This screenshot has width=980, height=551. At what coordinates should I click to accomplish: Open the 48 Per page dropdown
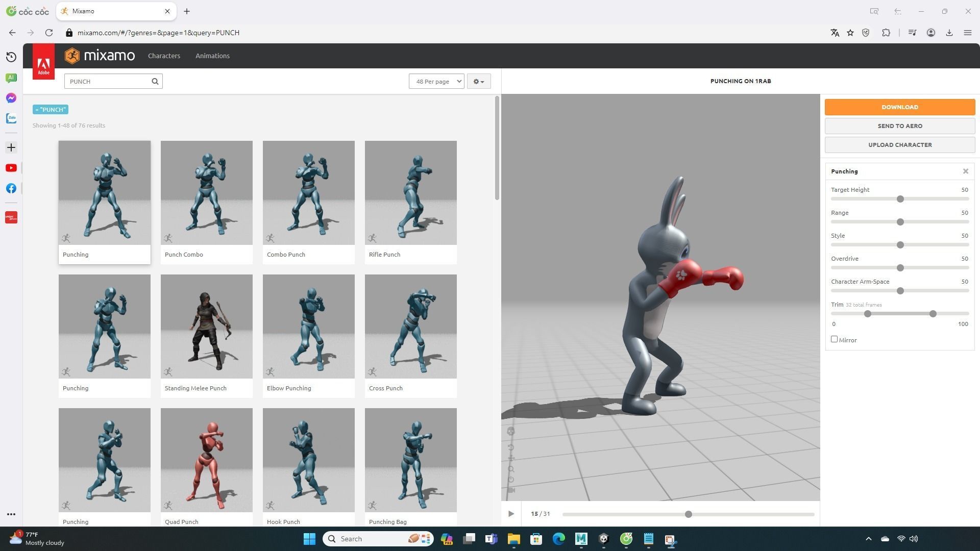pyautogui.click(x=436, y=81)
